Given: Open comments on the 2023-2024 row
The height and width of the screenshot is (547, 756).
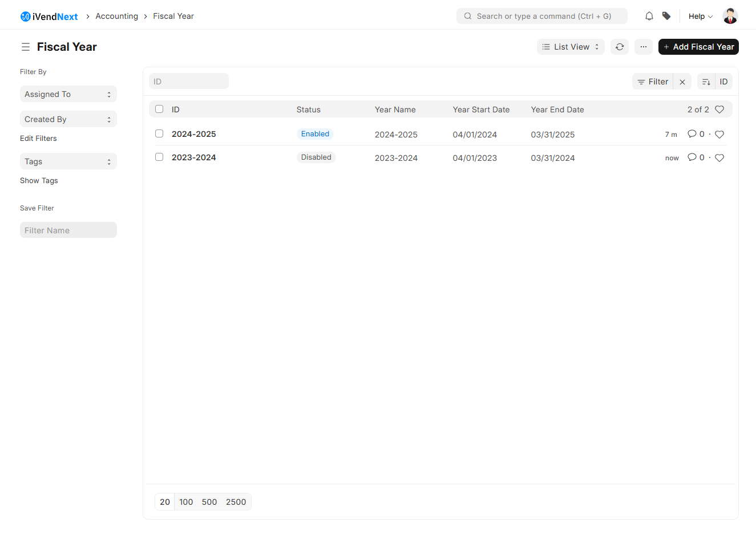Looking at the screenshot, I should tap(696, 157).
